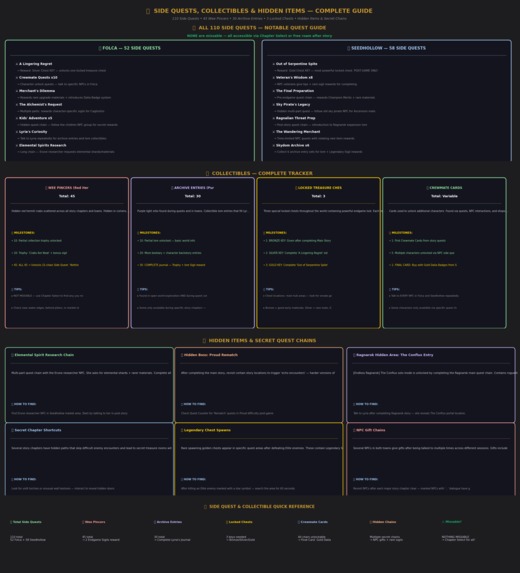Click the 'Crewmate Cards' quick reference label
Screen dimensions: 520x573
[314, 522]
